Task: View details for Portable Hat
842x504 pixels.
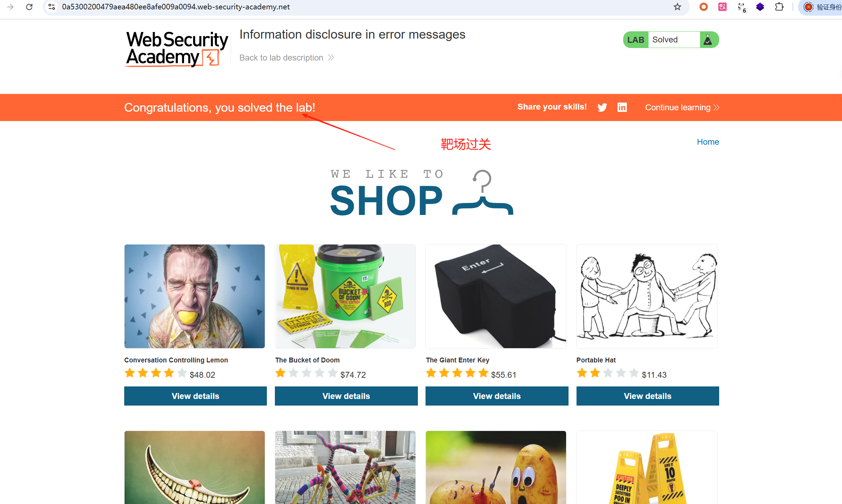Action: click(648, 396)
